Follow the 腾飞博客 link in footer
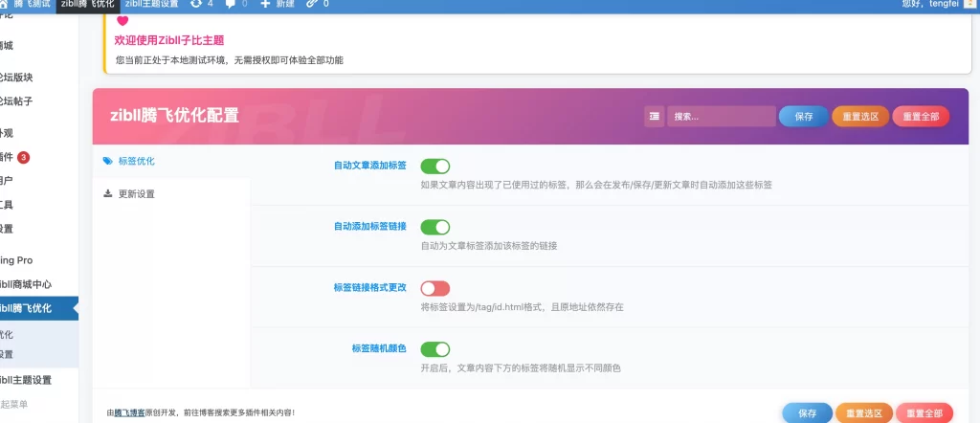The image size is (980, 423). click(x=129, y=412)
